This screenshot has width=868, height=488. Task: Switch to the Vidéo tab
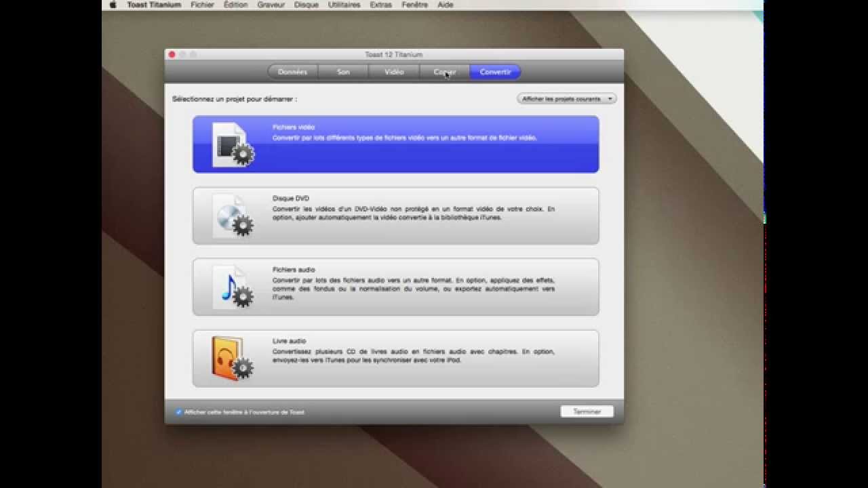393,72
